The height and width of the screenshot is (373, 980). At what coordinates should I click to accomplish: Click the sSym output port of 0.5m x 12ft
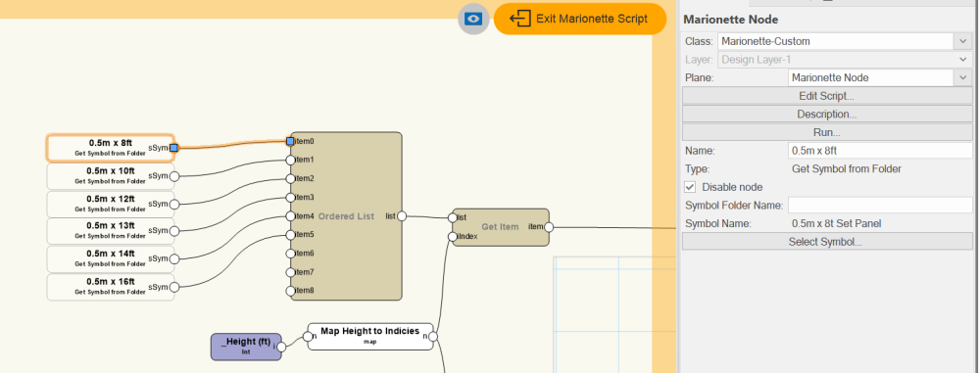coord(174,205)
